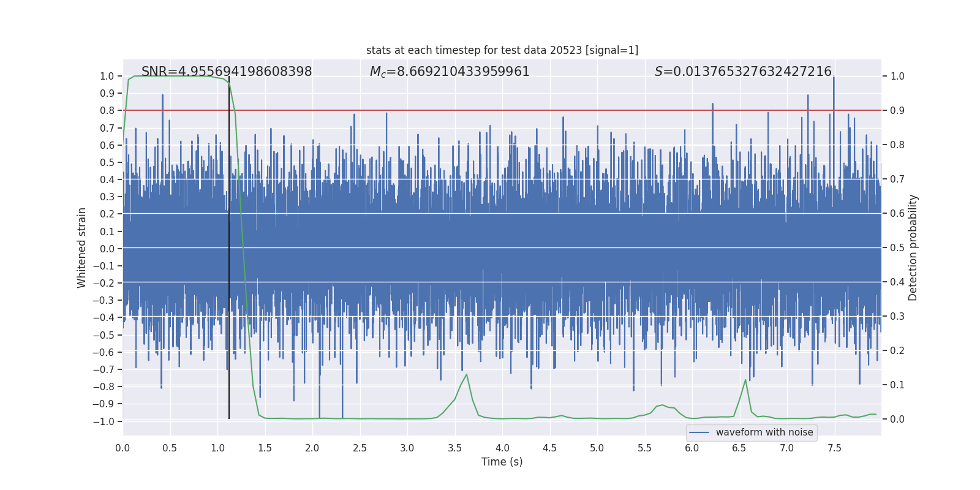Click the 'Whitened strain' y-axis label

81,247
